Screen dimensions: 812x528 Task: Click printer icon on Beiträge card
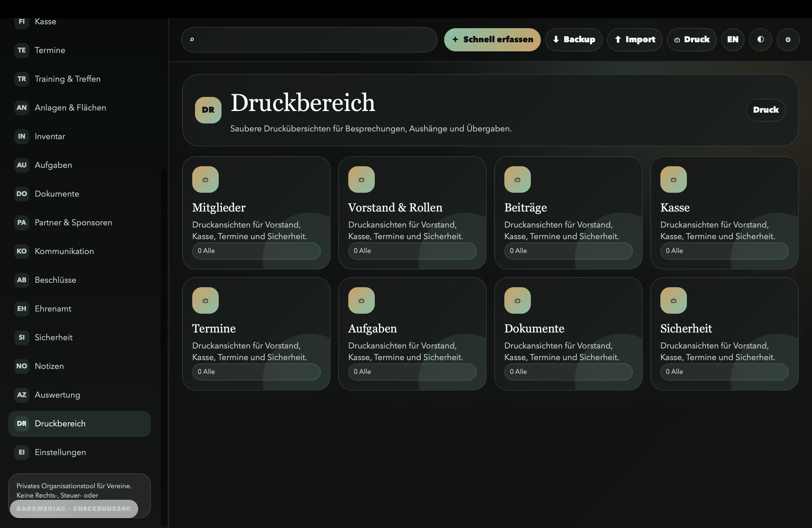pos(518,179)
